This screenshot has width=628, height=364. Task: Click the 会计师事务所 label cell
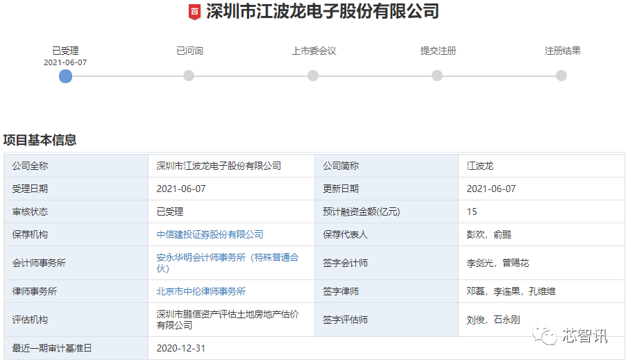[x=76, y=263]
